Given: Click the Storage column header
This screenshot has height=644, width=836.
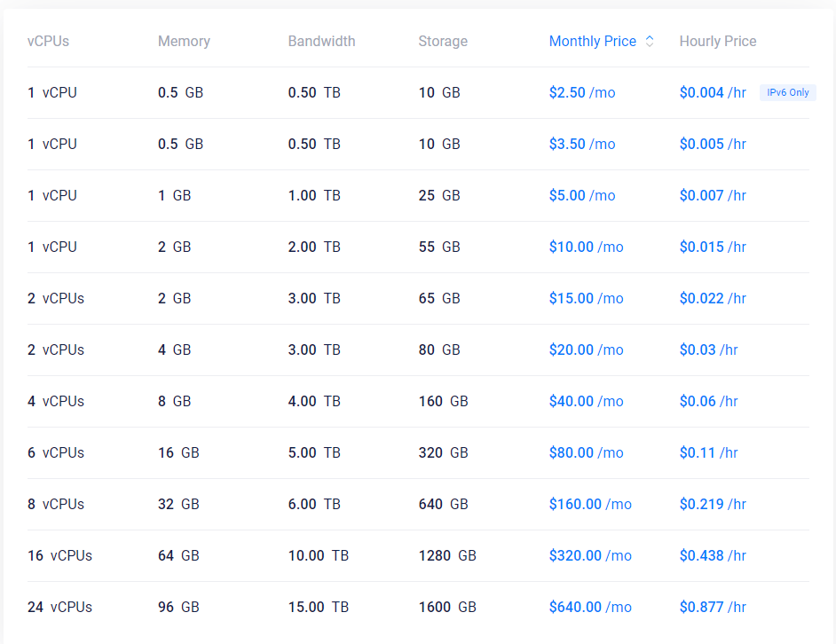Looking at the screenshot, I should pos(443,41).
